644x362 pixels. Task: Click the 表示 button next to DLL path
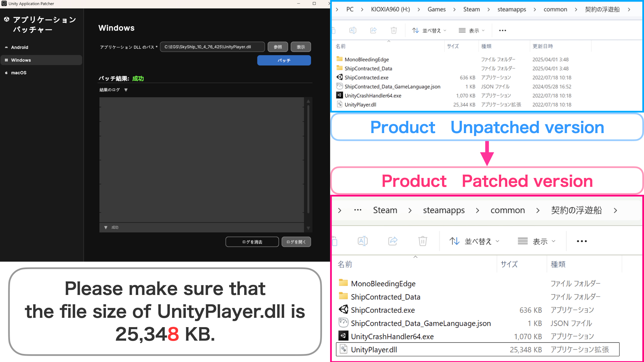(x=301, y=47)
